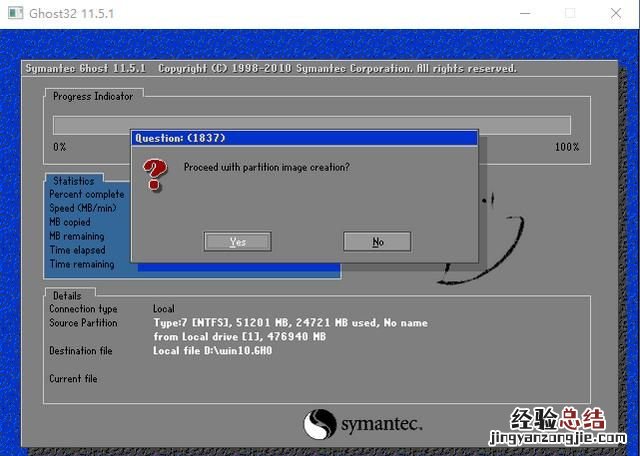Close the Ghost32 11.5.1 window
Screen dimensions: 640x456
614,14
